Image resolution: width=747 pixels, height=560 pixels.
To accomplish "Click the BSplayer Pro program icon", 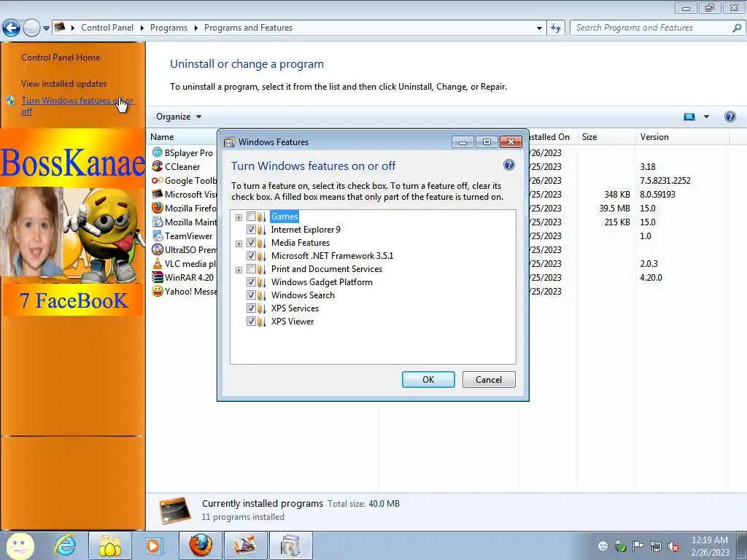I will pyautogui.click(x=158, y=152).
